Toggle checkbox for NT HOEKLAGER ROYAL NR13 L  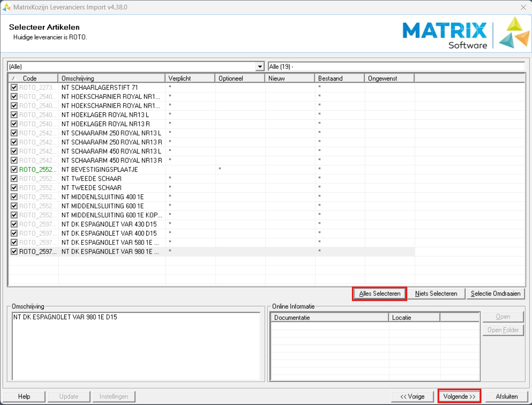point(14,115)
